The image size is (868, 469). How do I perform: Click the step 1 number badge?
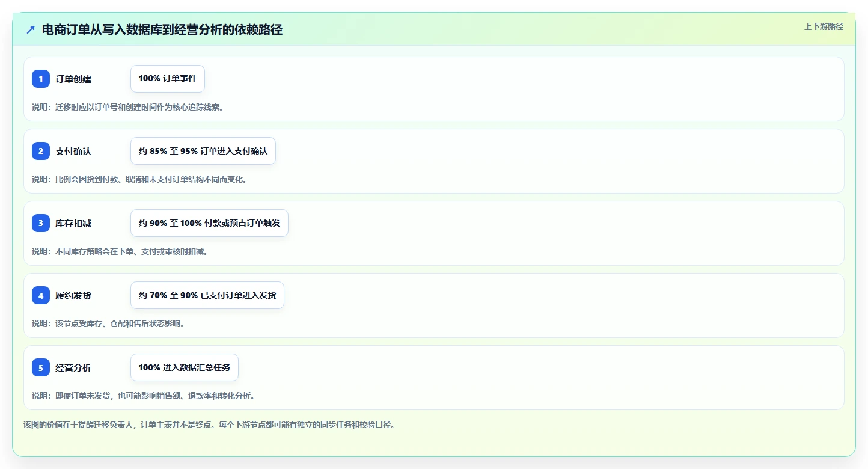coord(41,79)
